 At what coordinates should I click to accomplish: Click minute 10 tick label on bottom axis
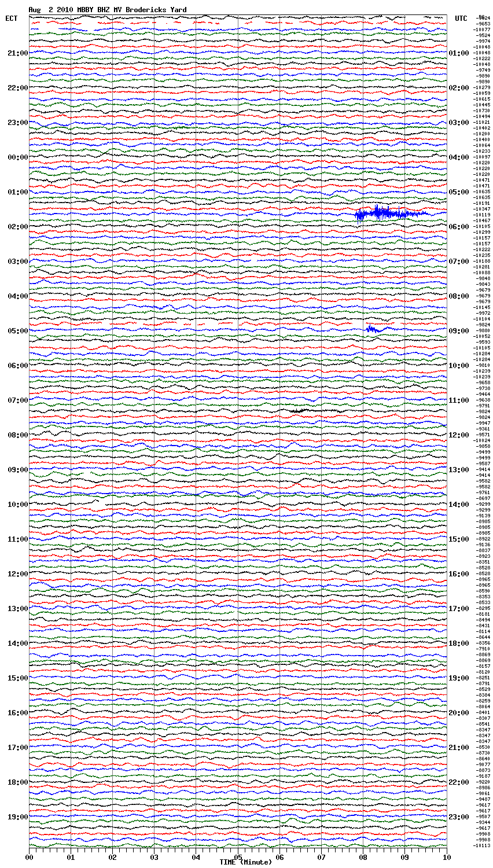(447, 856)
